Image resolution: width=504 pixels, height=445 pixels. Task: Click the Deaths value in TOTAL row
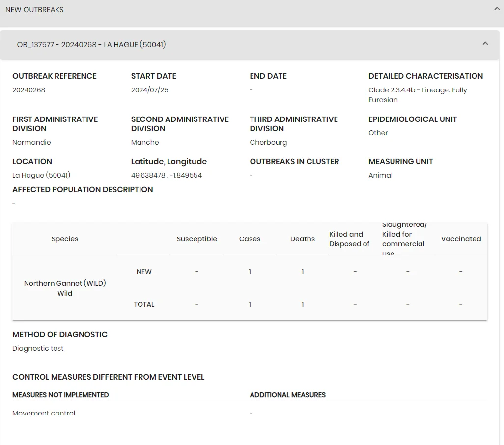tap(303, 304)
